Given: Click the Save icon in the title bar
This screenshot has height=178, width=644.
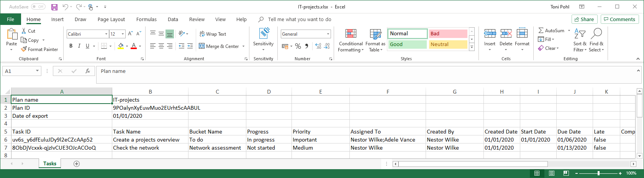Looking at the screenshot, I should point(54,7).
